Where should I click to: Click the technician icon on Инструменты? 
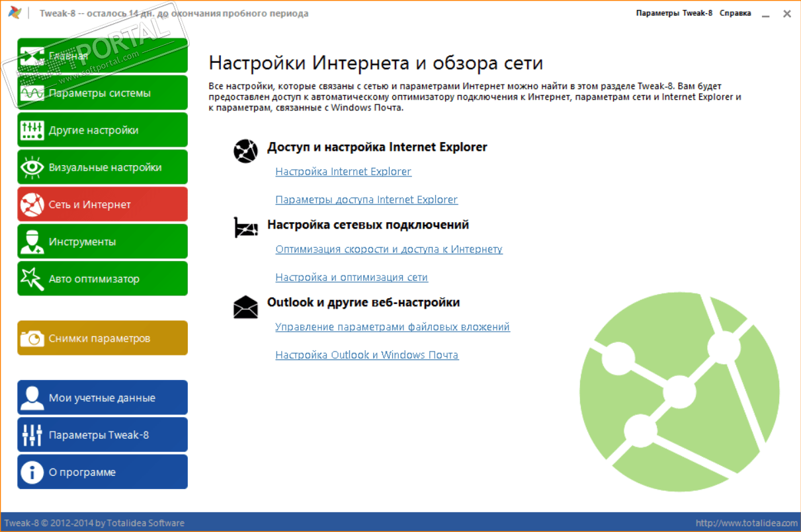[x=32, y=242]
